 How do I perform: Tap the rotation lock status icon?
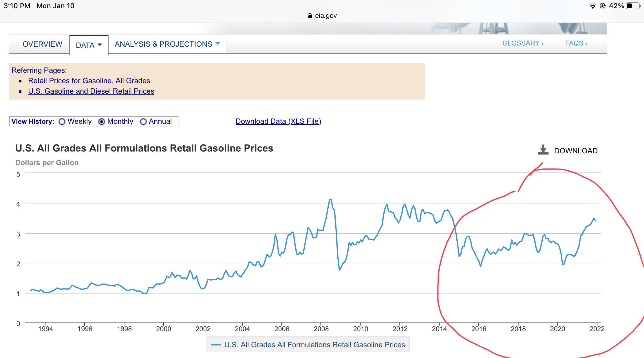(x=603, y=6)
